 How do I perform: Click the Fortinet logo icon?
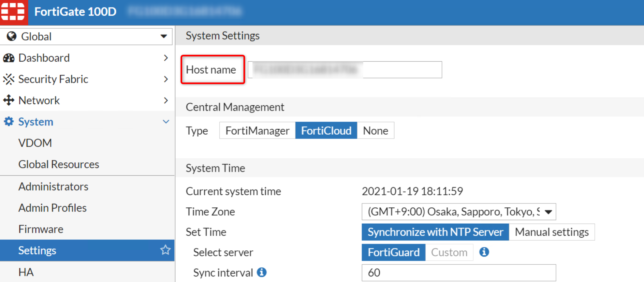pyautogui.click(x=13, y=12)
